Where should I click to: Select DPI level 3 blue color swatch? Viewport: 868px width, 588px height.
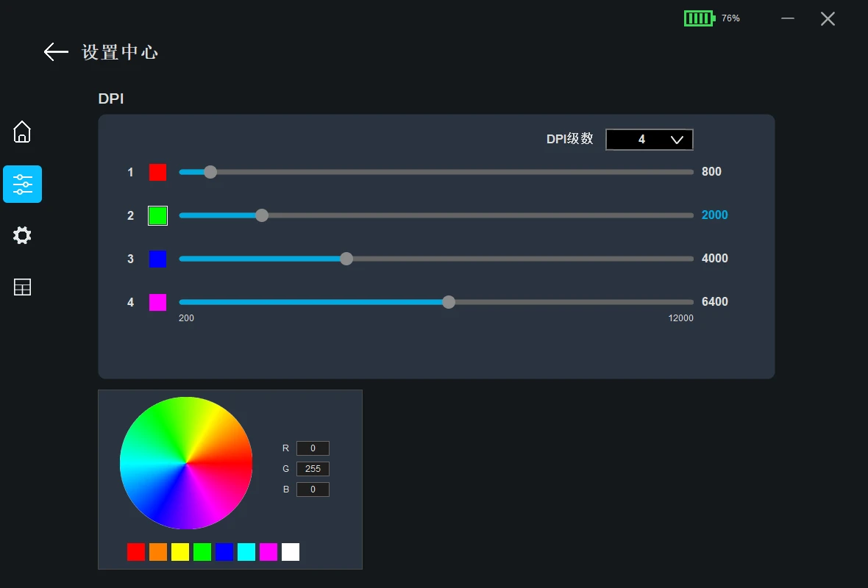157,259
